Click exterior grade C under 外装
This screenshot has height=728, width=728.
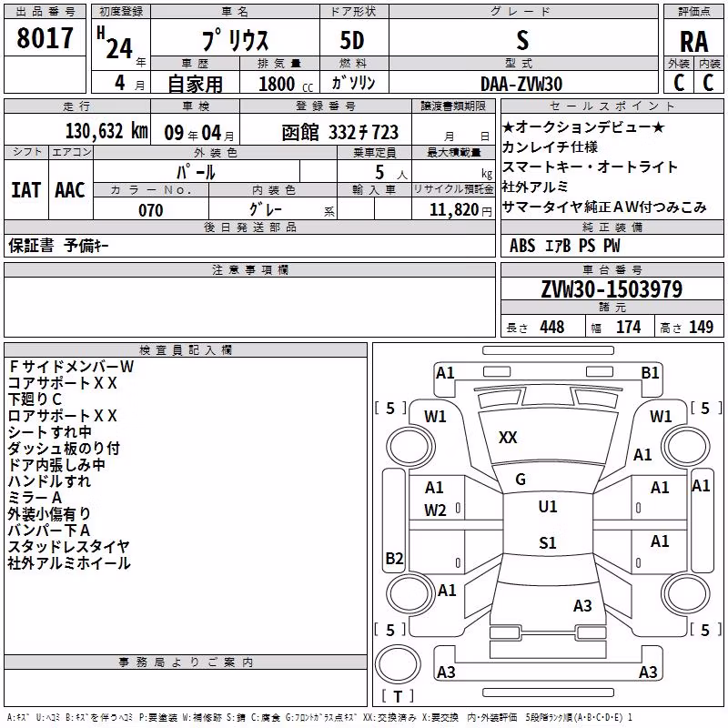[679, 83]
